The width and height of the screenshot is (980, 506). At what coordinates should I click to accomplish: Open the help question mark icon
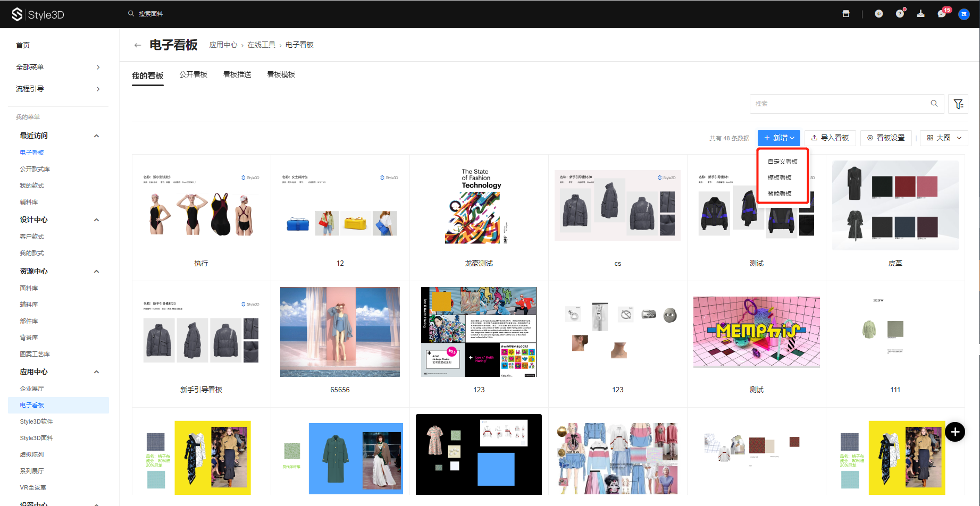pos(900,14)
